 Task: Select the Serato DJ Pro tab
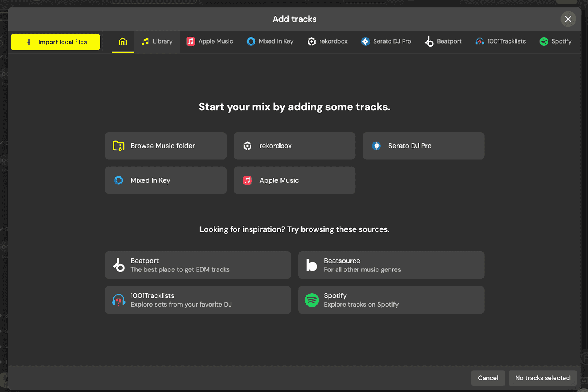pos(386,42)
